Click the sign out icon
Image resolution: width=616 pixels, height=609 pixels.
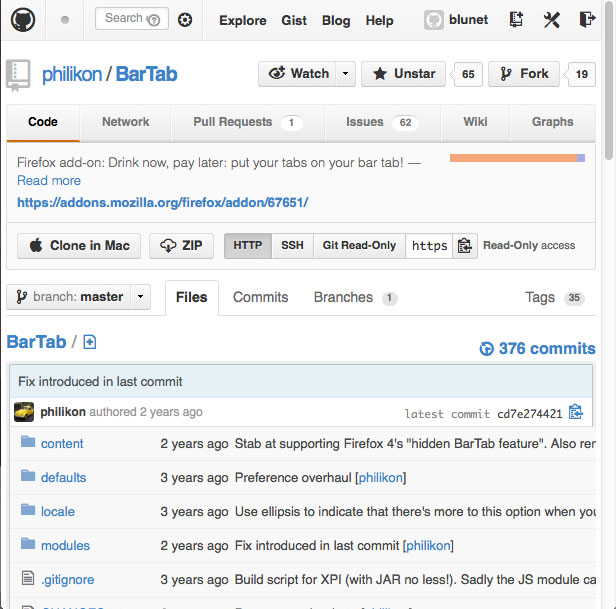pyautogui.click(x=587, y=19)
